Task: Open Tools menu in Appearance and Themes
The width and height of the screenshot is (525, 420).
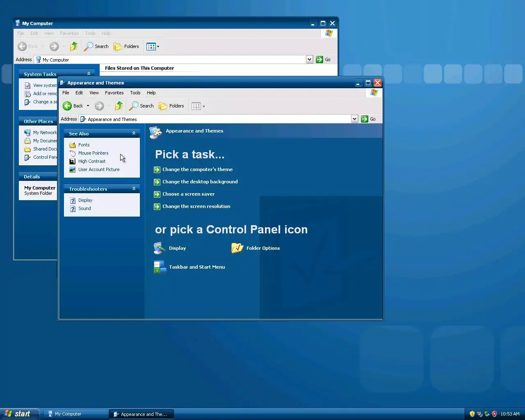Action: coord(135,93)
